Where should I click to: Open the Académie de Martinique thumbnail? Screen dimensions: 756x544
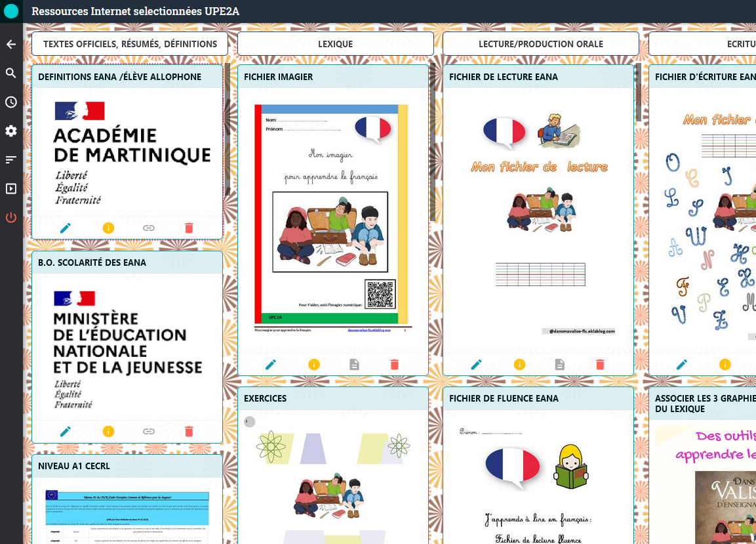(127, 152)
